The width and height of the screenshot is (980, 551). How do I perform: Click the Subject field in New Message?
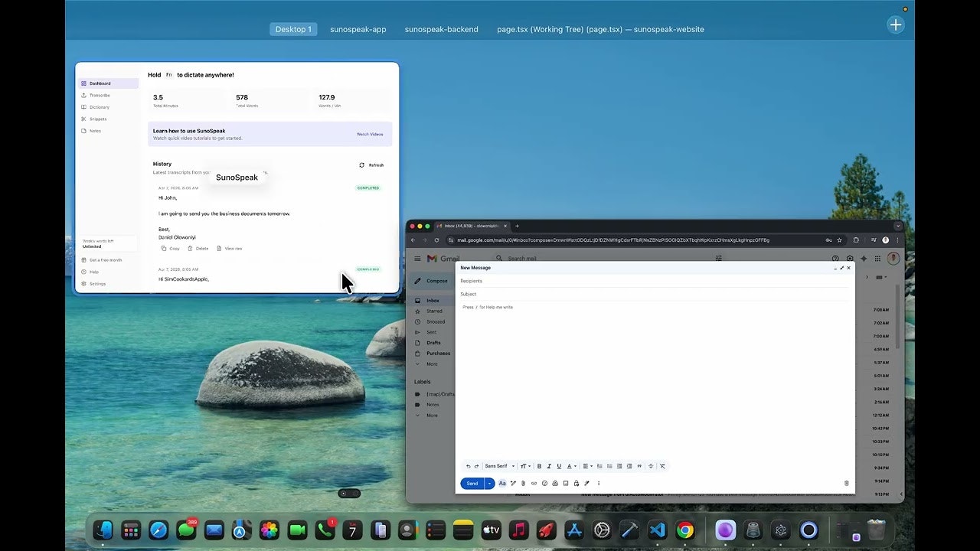(655, 294)
